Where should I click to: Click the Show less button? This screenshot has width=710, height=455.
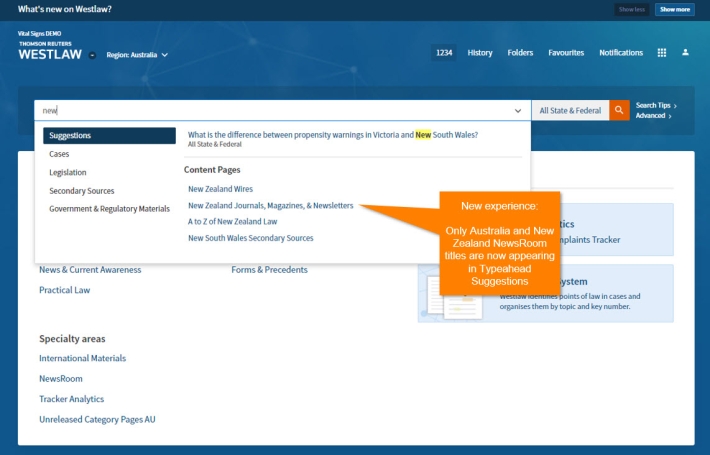(x=631, y=10)
